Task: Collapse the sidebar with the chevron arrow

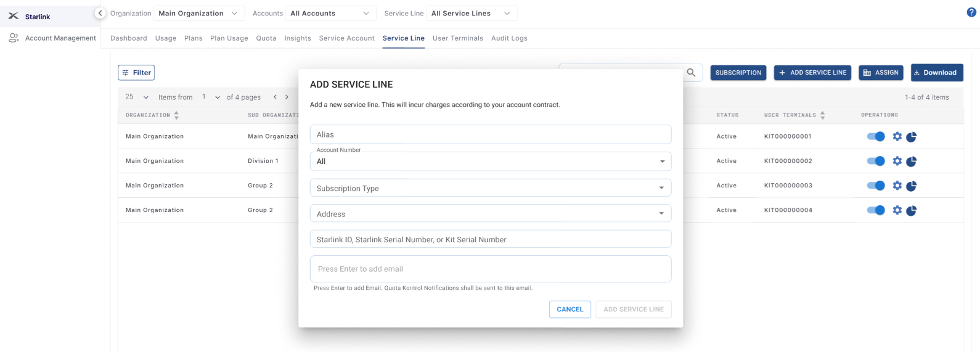Action: click(x=100, y=13)
